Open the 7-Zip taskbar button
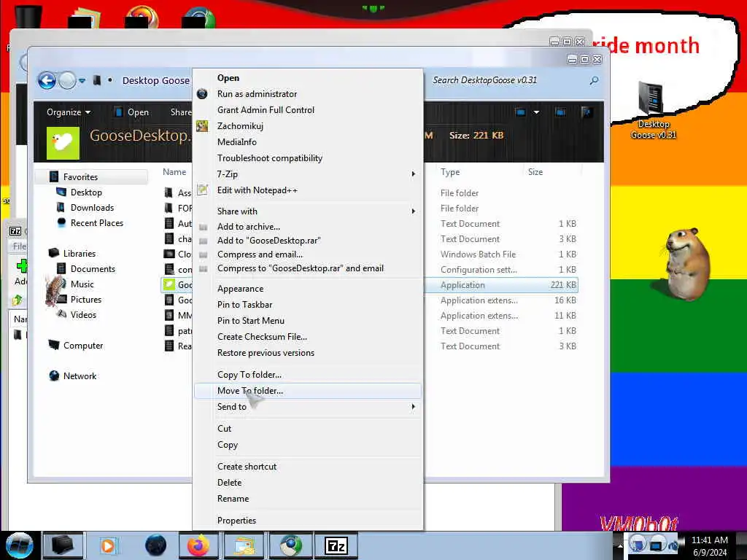Viewport: 747px width, 560px height. pyautogui.click(x=336, y=545)
